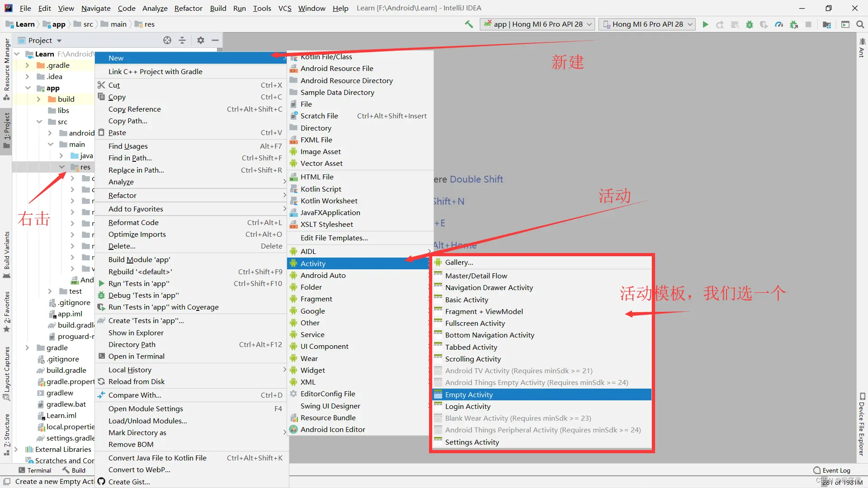Toggle the 2: Favorites side panel

[x=6, y=312]
